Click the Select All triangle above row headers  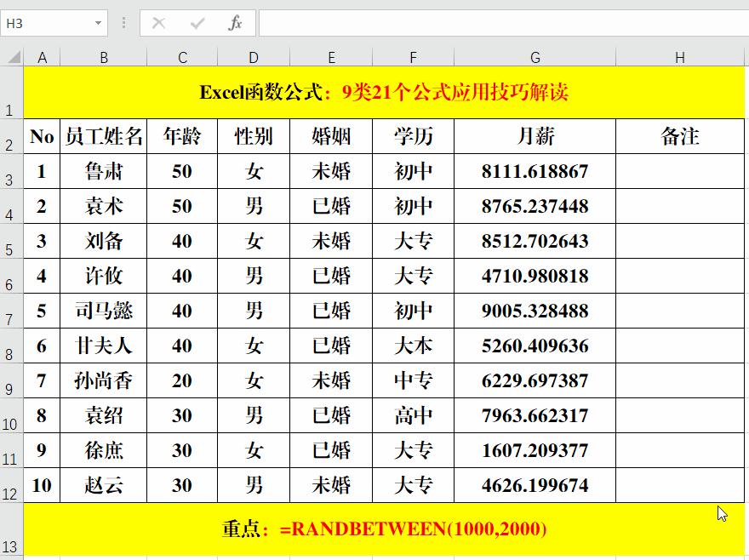(x=12, y=57)
